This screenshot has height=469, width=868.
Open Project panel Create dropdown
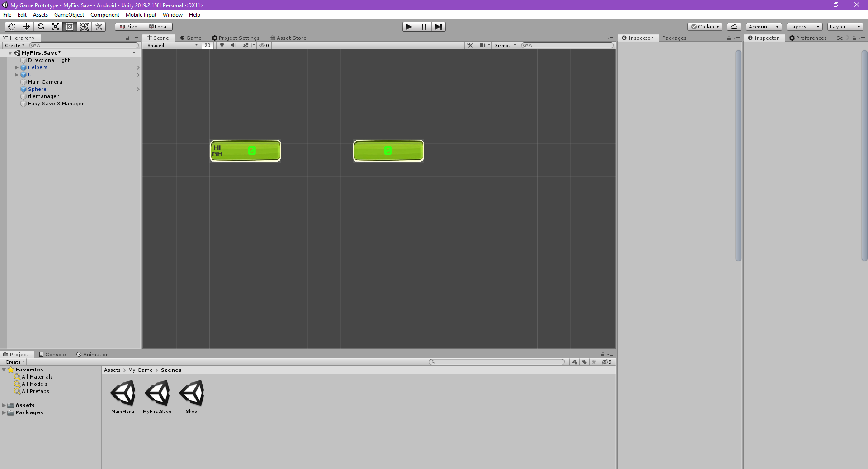click(14, 362)
